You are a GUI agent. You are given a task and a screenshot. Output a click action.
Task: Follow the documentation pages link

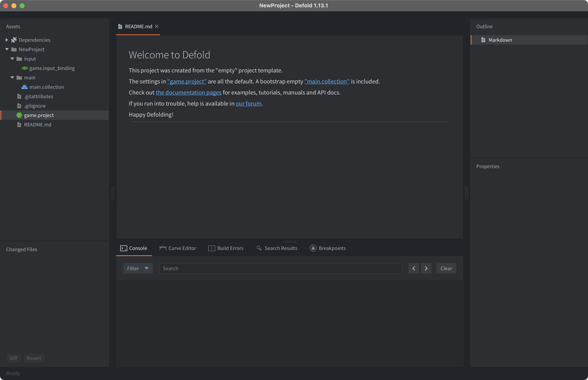coord(189,92)
